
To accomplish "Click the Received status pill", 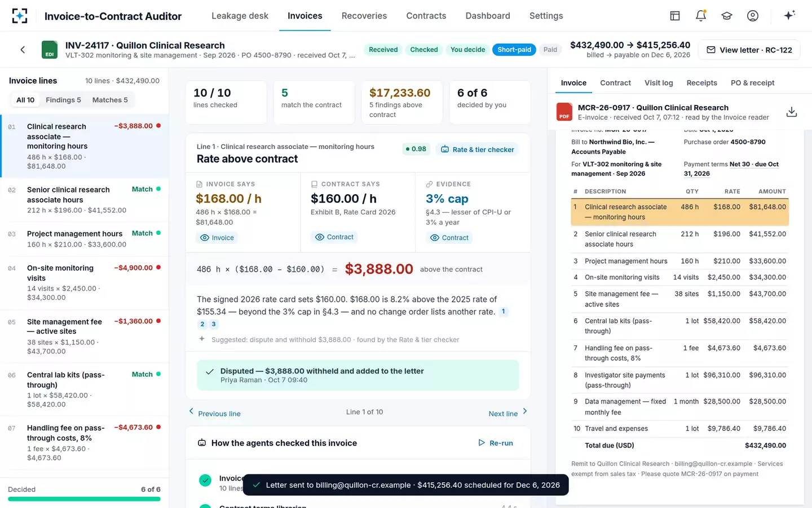I will pos(383,50).
